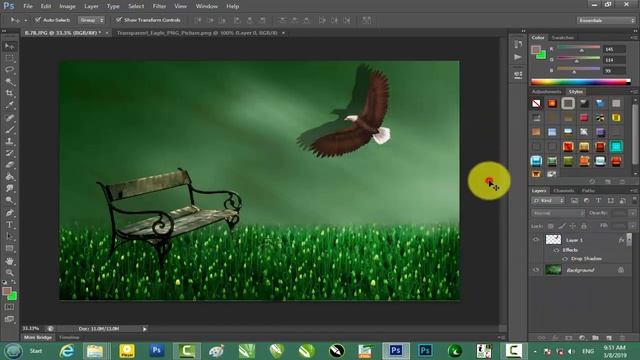
Task: Select the Crop tool
Action: (9, 93)
